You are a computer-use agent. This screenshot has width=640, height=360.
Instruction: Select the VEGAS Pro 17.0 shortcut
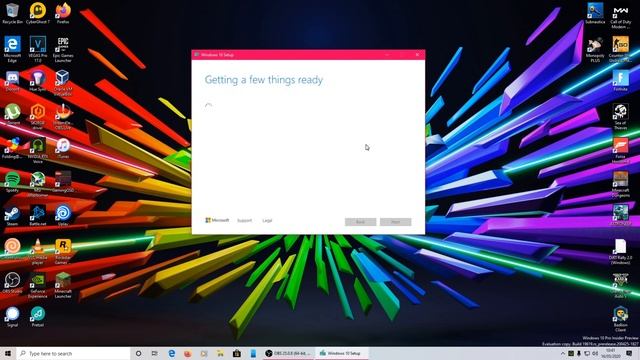[38, 49]
